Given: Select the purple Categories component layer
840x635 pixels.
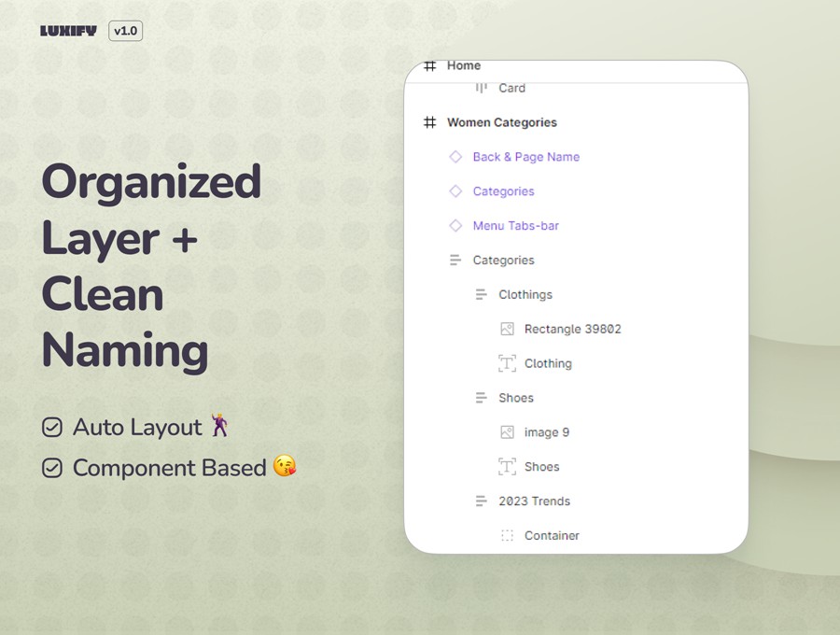Looking at the screenshot, I should (x=503, y=191).
